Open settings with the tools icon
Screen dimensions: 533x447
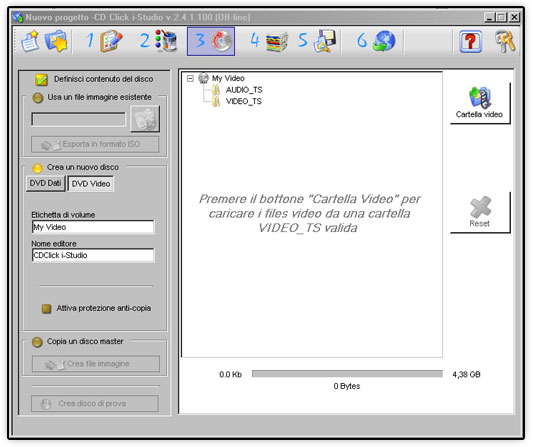point(505,41)
